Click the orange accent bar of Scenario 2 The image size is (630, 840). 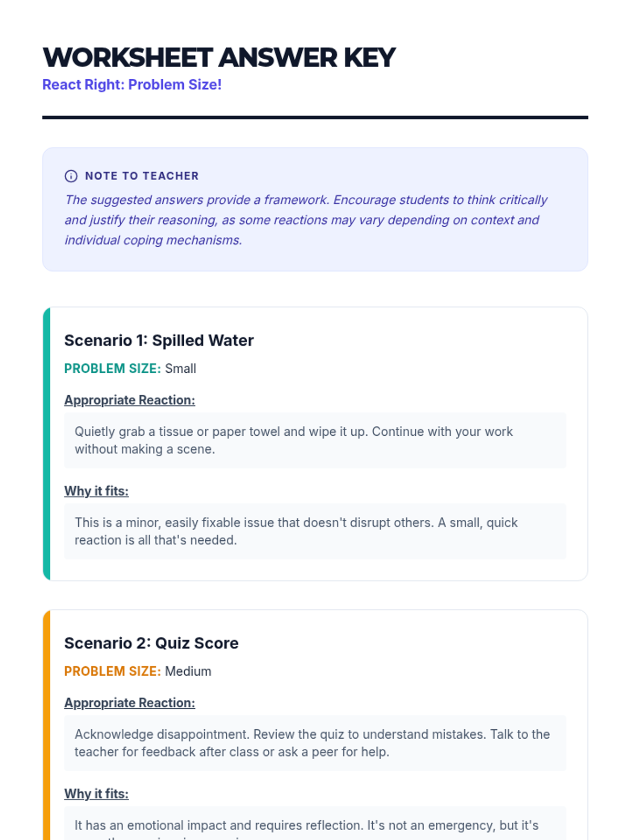pos(47,725)
